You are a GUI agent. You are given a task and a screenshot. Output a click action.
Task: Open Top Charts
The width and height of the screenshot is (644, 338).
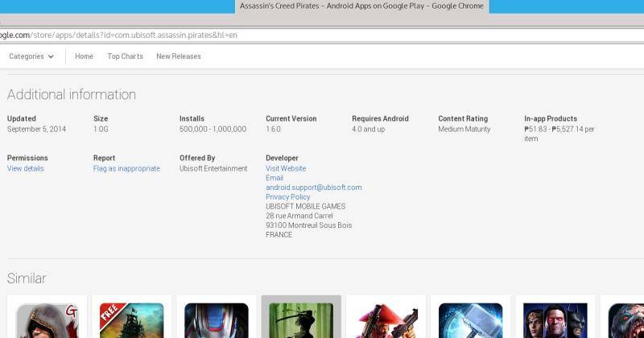[x=126, y=56]
